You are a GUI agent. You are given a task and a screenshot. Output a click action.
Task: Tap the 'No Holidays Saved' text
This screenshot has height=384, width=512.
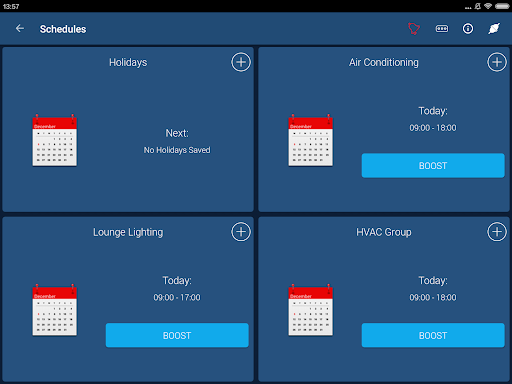pos(177,150)
